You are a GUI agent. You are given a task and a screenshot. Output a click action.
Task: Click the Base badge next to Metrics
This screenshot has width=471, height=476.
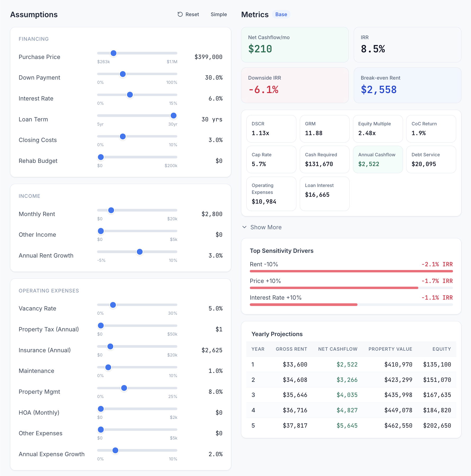click(x=281, y=14)
